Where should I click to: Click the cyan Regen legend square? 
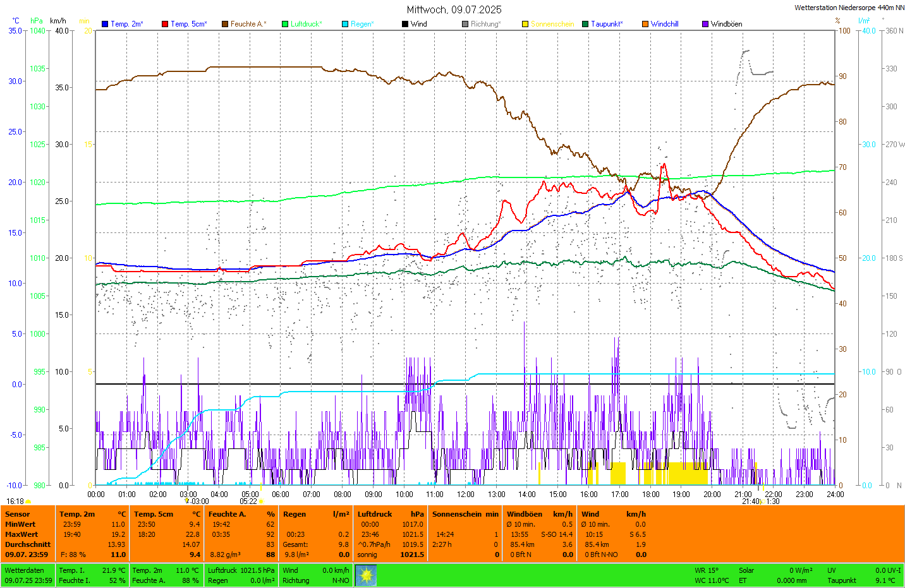pyautogui.click(x=345, y=24)
